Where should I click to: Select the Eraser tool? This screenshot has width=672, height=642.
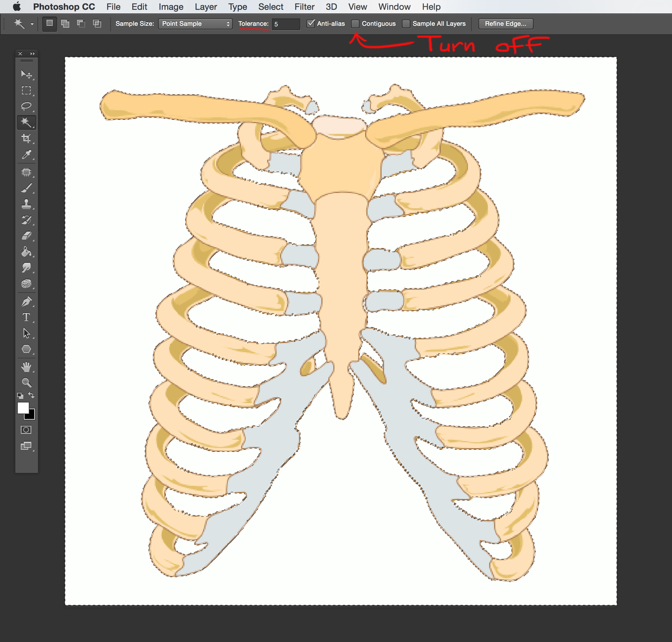(26, 236)
